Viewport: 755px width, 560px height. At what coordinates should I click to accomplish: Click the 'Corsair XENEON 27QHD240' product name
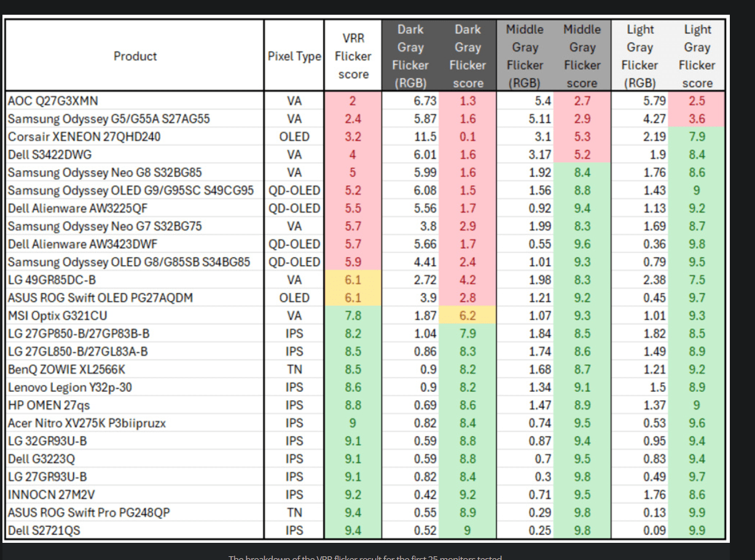84,137
